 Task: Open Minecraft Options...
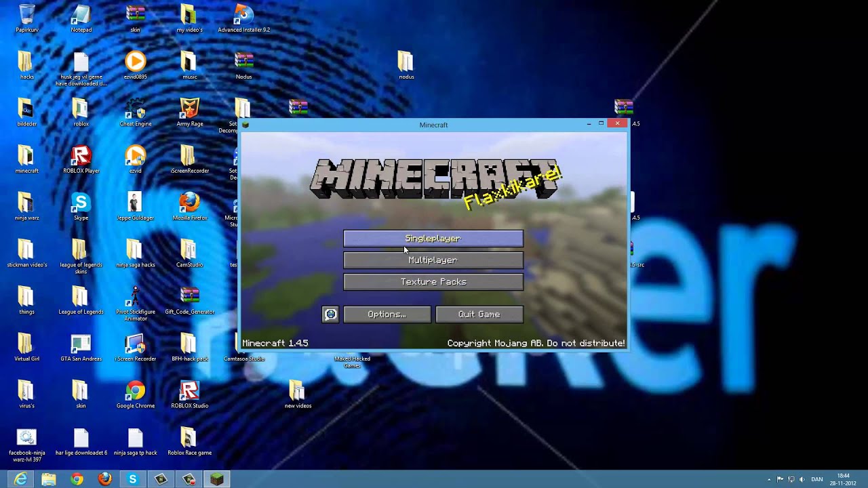(387, 314)
